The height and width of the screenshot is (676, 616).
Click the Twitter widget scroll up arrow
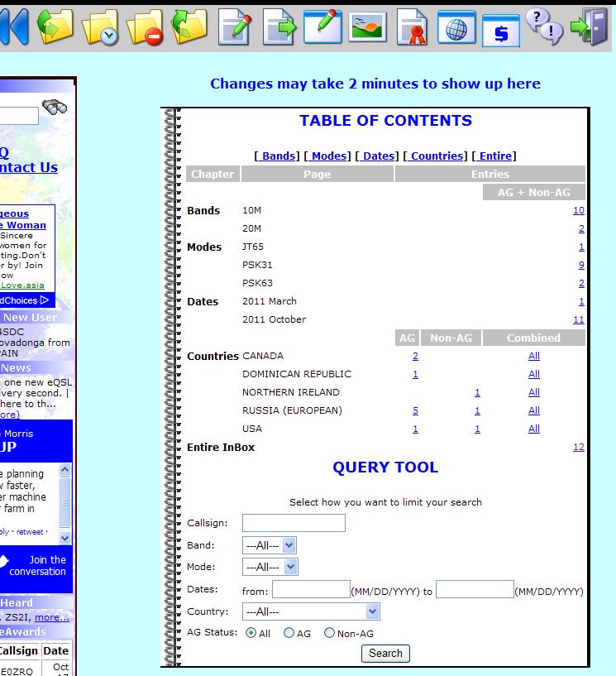tap(65, 469)
